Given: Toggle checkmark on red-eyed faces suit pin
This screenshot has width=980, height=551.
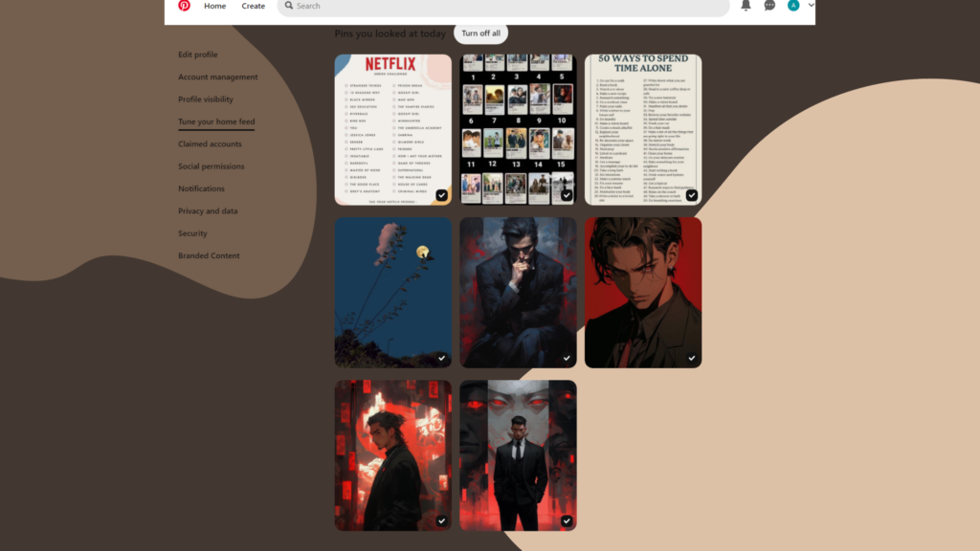Looking at the screenshot, I should click(567, 520).
